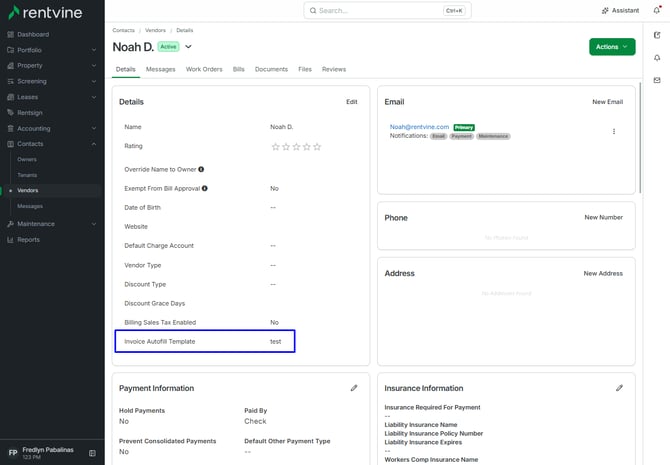Open notifications bell in top bar
The height and width of the screenshot is (465, 670).
click(657, 10)
